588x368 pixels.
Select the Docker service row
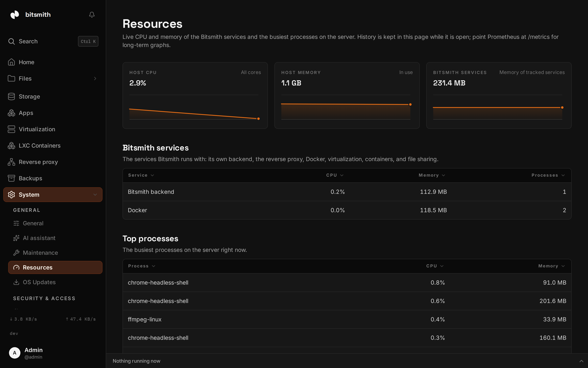tap(347, 210)
